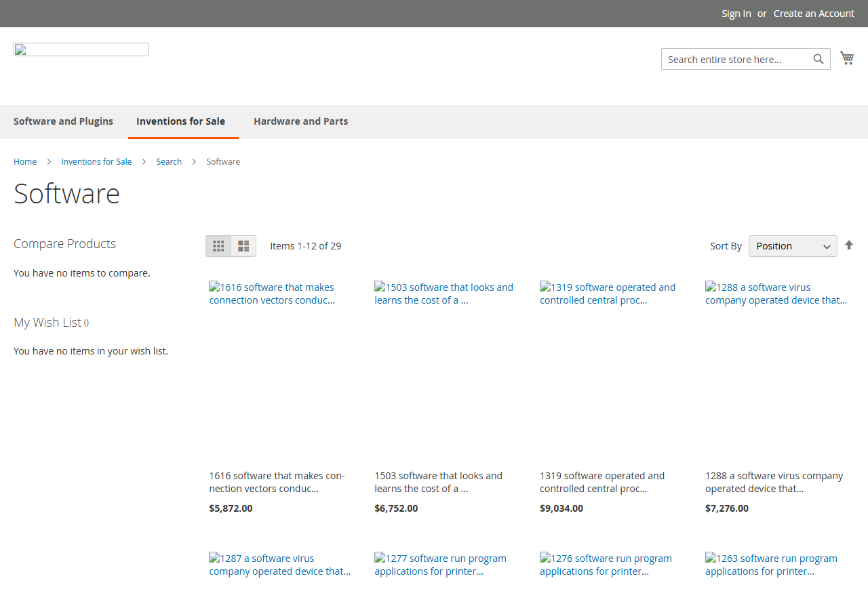The height and width of the screenshot is (610, 868).
Task: Focus the store search input field
Action: 737,59
